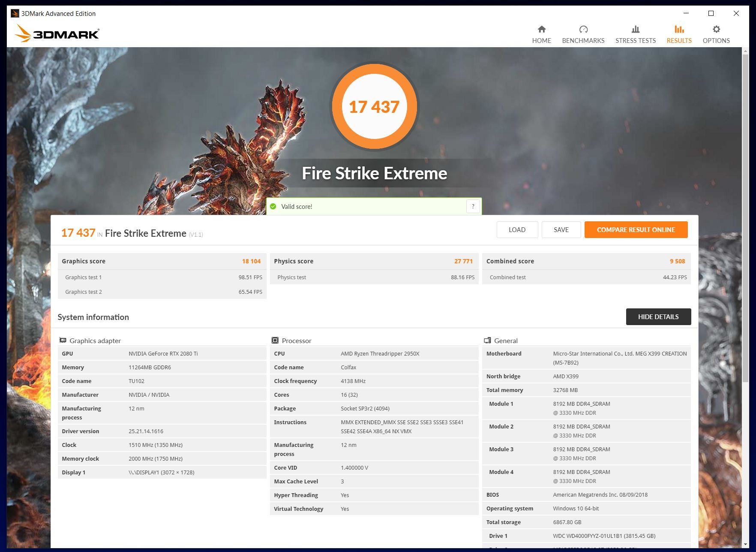Screen dimensions: 756x552
Task: Click the Stress Tests bar chart icon
Action: [636, 29]
